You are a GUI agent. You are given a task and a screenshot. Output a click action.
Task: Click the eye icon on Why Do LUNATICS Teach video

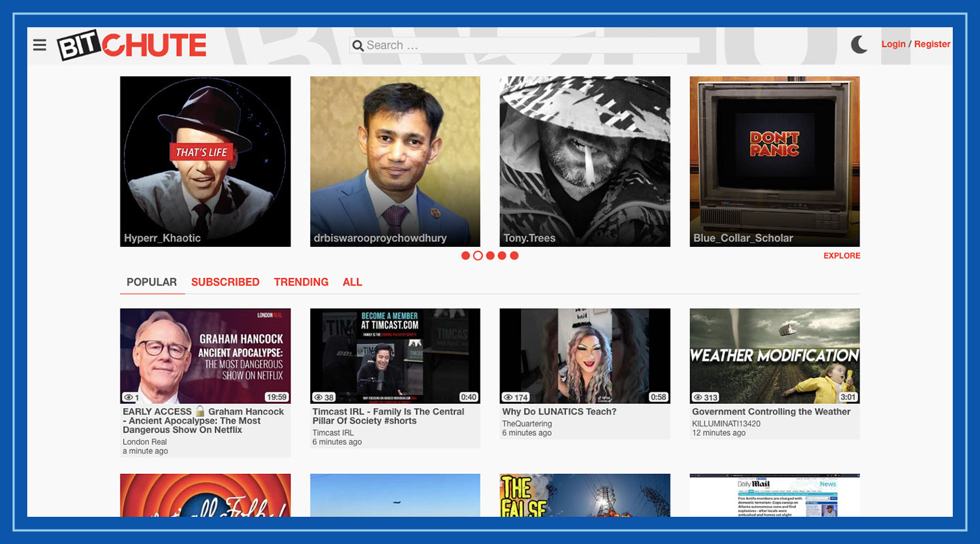[x=506, y=397]
